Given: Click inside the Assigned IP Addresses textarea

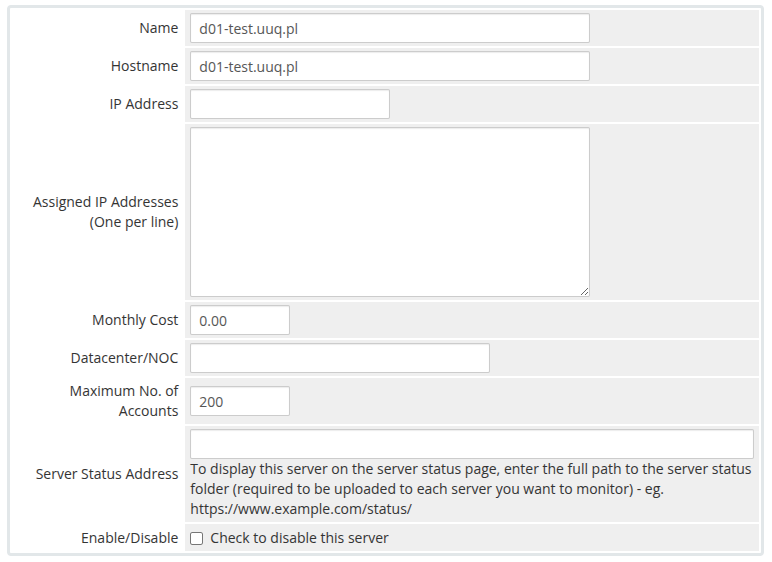Looking at the screenshot, I should point(389,211).
